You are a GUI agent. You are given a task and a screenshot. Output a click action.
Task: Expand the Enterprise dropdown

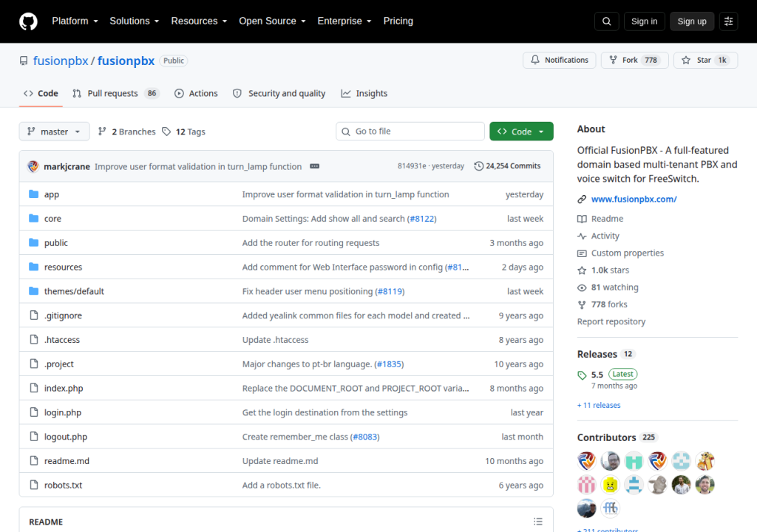[x=344, y=21]
